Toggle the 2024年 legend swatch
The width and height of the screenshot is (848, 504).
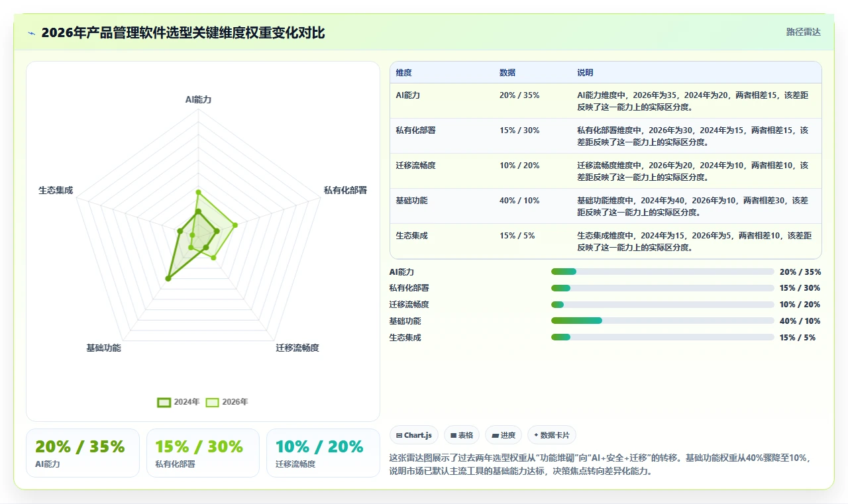[164, 402]
